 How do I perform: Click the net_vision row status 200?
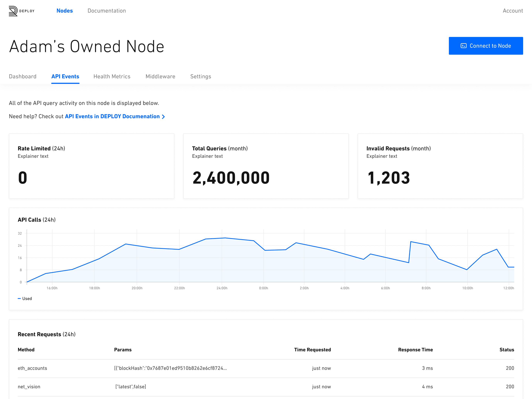point(510,387)
